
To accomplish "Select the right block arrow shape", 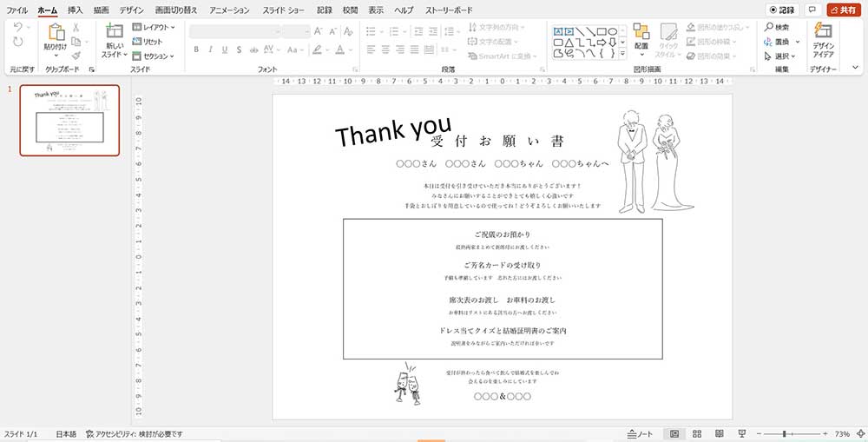I will [x=602, y=43].
